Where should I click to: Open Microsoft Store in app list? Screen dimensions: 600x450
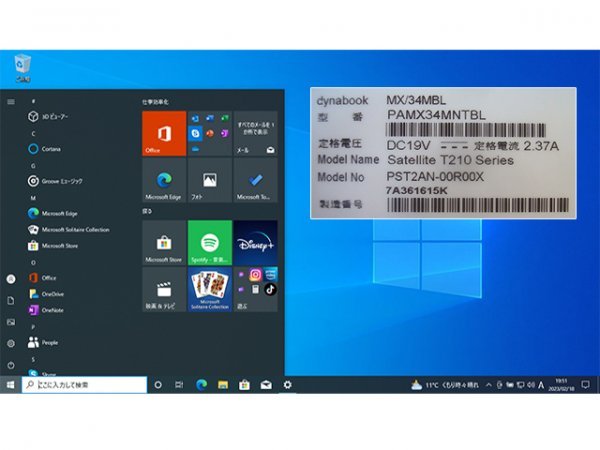[52, 246]
